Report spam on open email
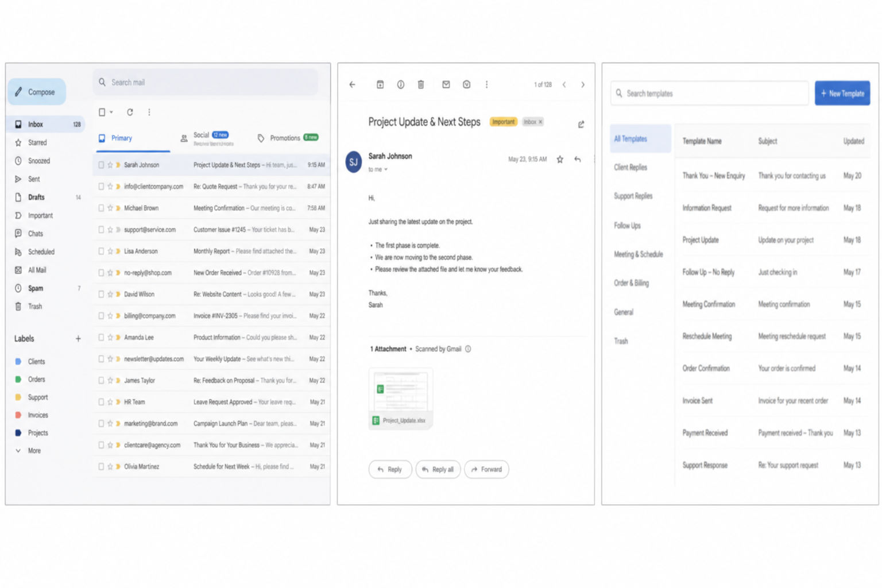The image size is (882, 588). click(401, 85)
